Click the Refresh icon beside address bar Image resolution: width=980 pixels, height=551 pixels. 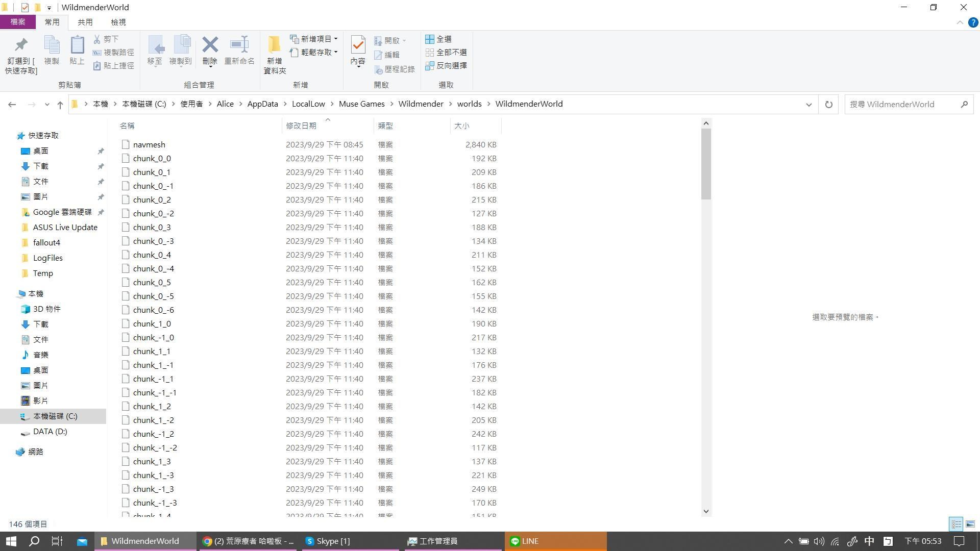coord(828,105)
